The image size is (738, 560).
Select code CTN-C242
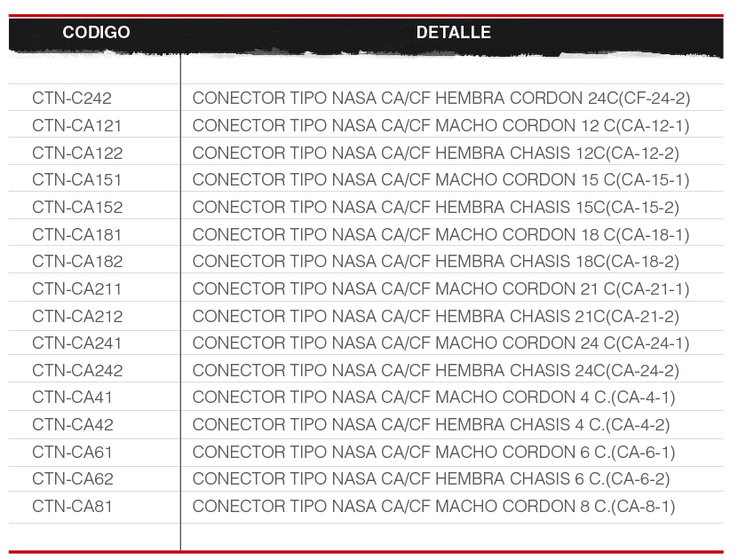[72, 99]
